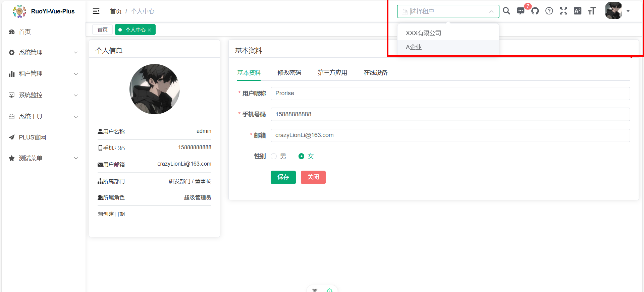Click the green 保存 button
644x292 pixels.
pyautogui.click(x=283, y=177)
